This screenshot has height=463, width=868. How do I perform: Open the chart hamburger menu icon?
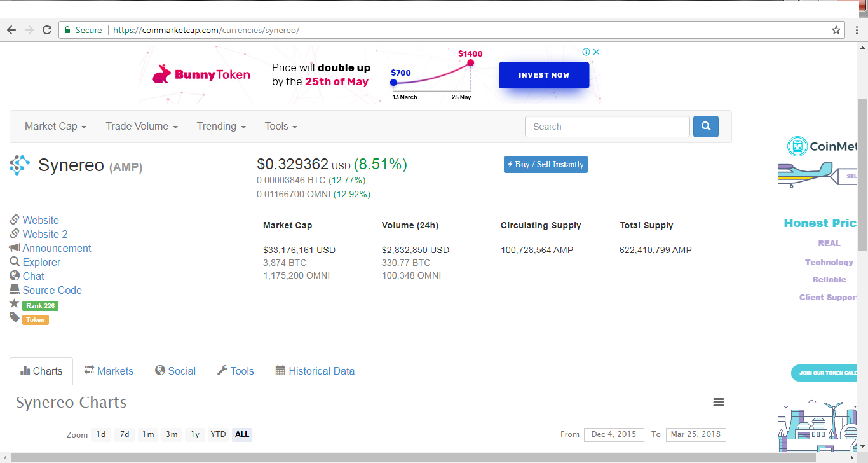coord(719,403)
